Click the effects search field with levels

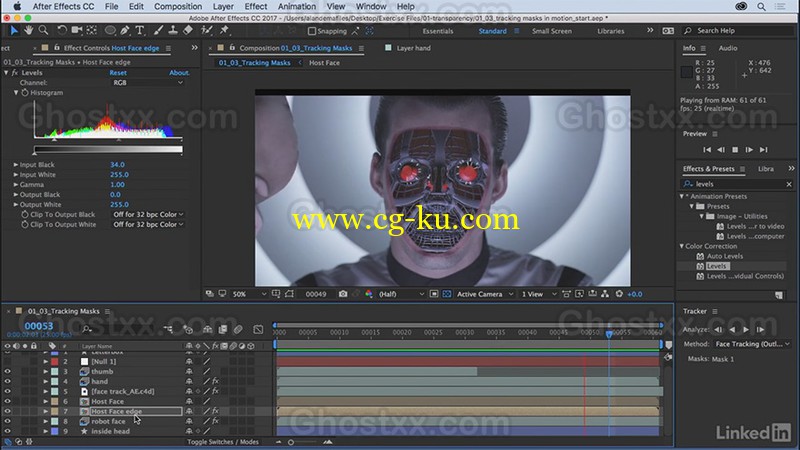pos(738,184)
